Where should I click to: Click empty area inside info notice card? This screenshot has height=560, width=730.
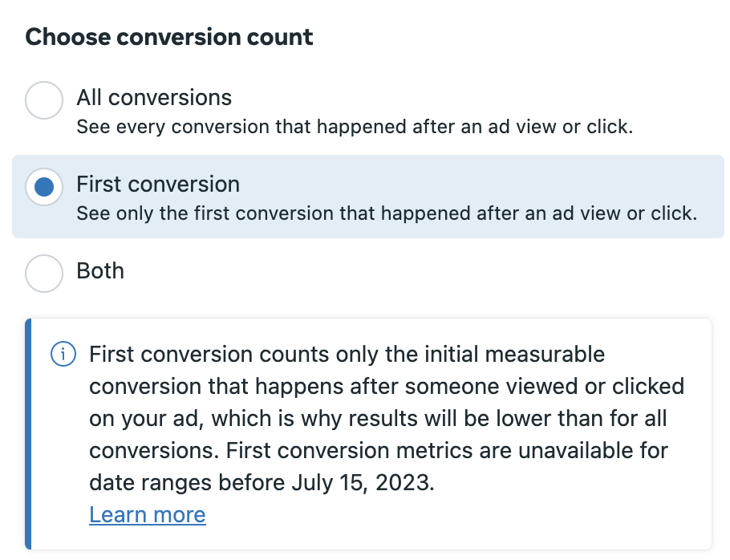[x=465, y=517]
